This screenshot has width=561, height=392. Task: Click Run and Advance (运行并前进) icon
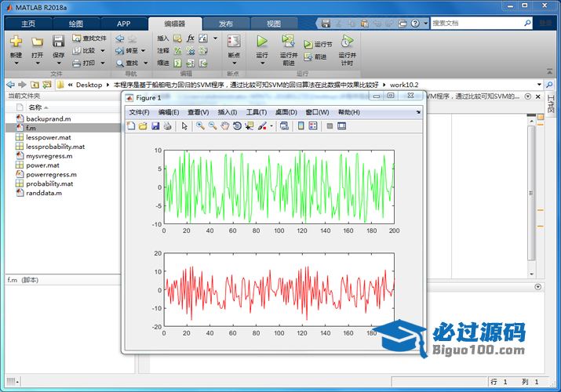pos(288,42)
